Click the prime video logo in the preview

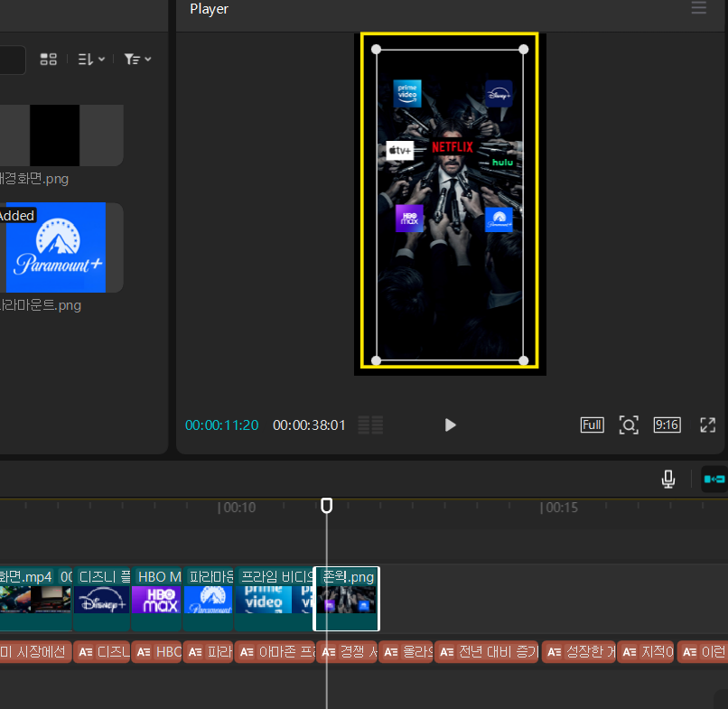pyautogui.click(x=407, y=93)
